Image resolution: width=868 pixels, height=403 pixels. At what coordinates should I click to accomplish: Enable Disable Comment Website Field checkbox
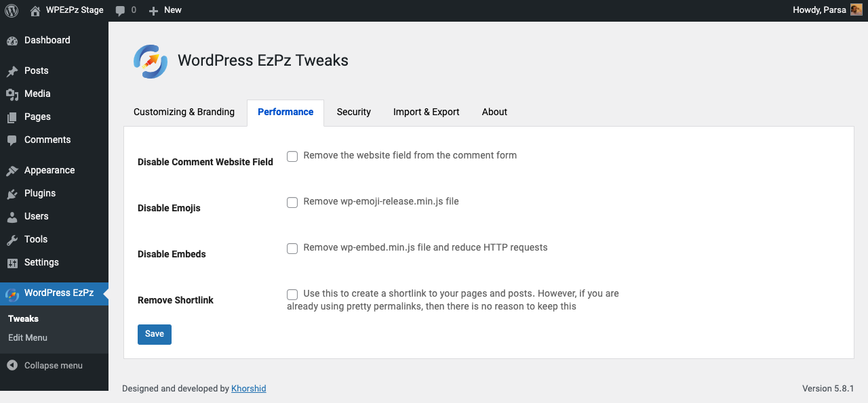tap(292, 156)
